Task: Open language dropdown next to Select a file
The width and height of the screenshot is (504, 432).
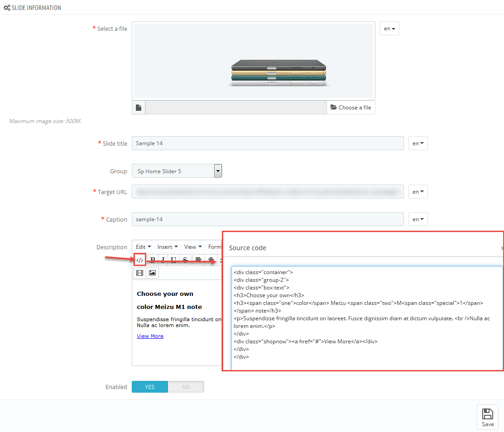Action: (389, 28)
